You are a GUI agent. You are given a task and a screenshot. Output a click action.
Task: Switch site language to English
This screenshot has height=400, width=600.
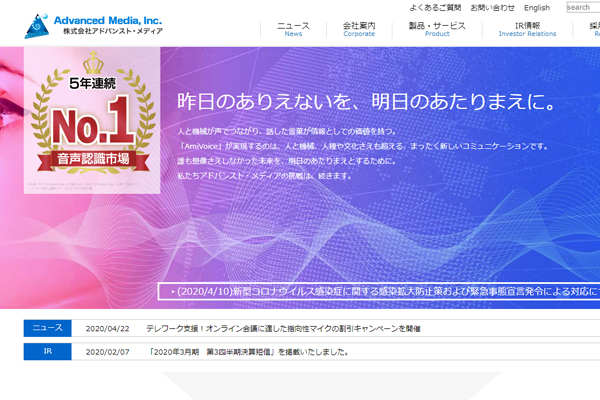click(x=537, y=8)
